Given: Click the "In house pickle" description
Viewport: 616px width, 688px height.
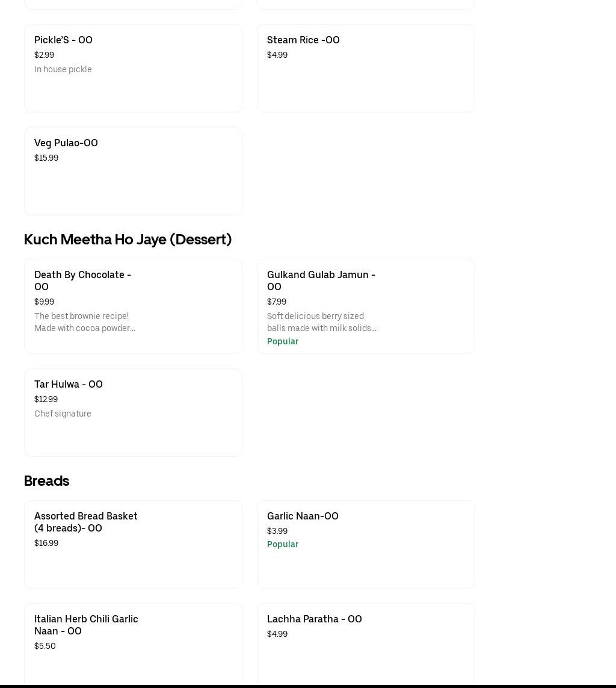Looking at the screenshot, I should coord(63,69).
